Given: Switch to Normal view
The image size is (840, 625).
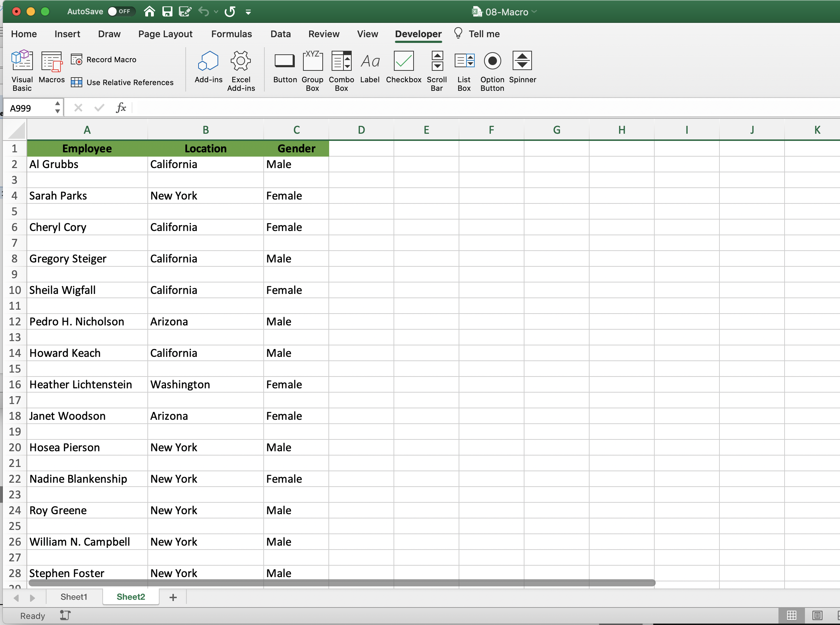Looking at the screenshot, I should click(792, 615).
